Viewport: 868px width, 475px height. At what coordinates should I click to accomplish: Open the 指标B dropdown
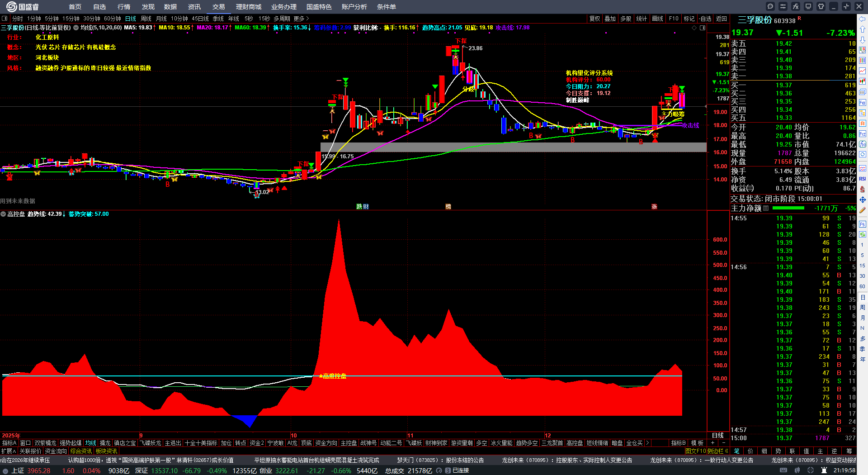click(x=678, y=443)
